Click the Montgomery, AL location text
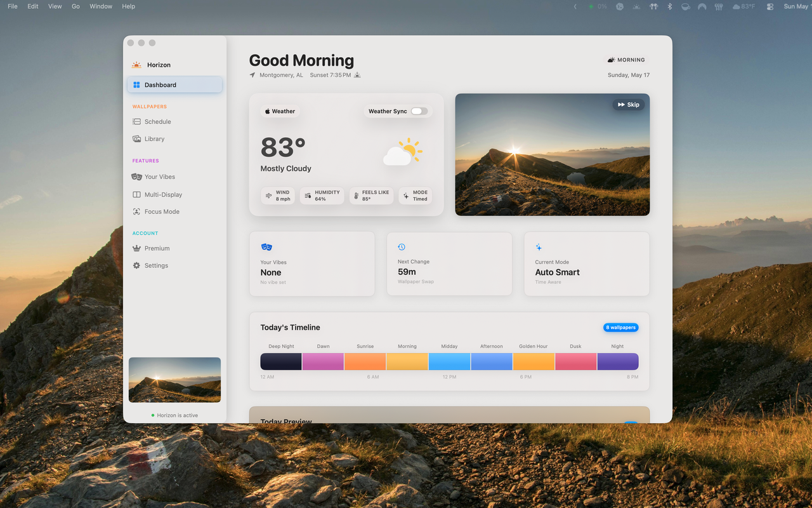This screenshot has width=812, height=508. (281, 75)
